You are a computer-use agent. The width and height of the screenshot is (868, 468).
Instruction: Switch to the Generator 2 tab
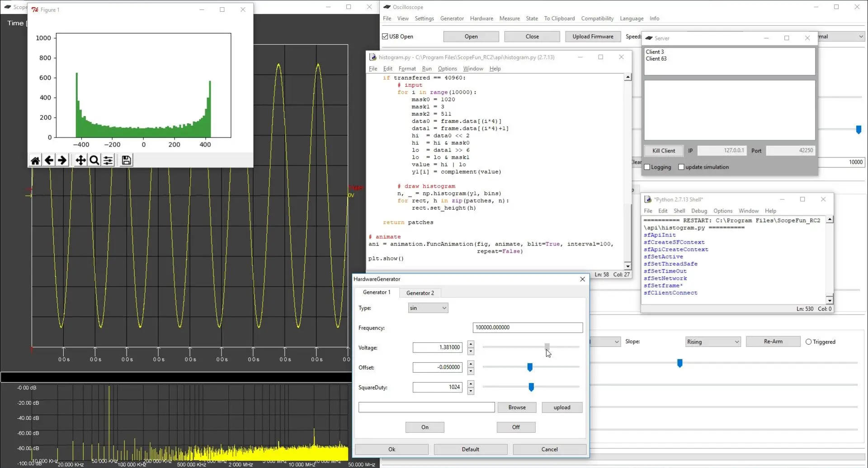(x=420, y=293)
